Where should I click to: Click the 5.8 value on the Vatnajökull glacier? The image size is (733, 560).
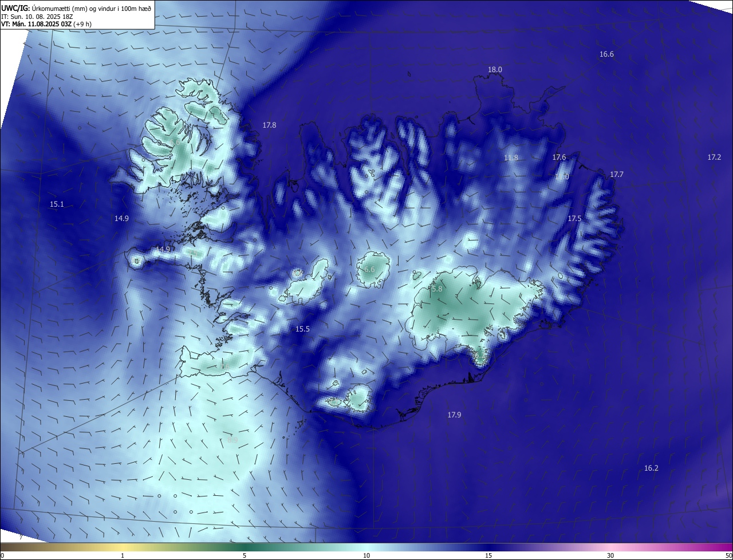click(x=437, y=289)
